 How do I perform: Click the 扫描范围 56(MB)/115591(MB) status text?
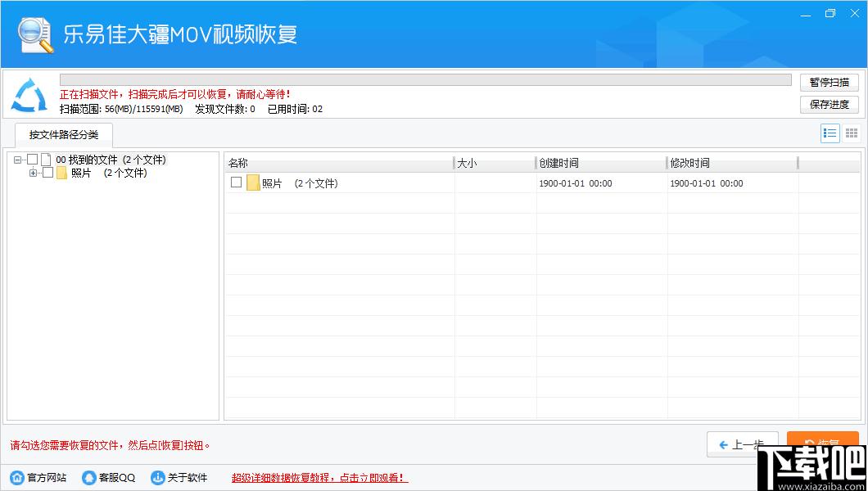point(121,109)
